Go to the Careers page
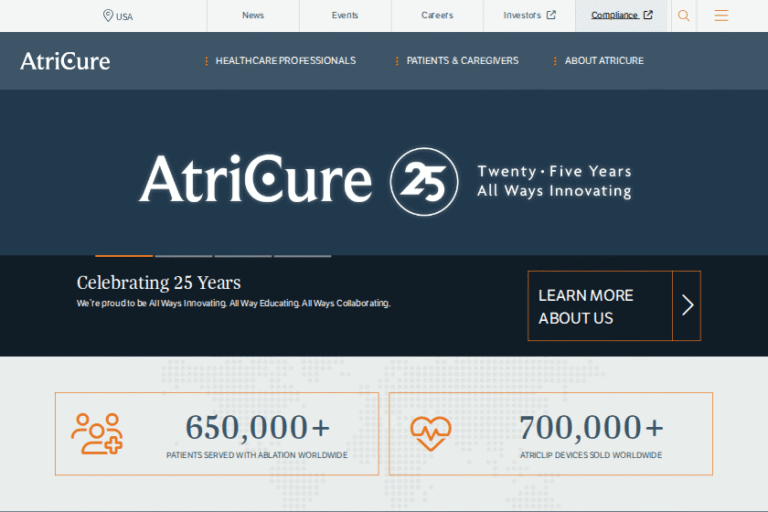Image resolution: width=768 pixels, height=512 pixels. point(437,16)
